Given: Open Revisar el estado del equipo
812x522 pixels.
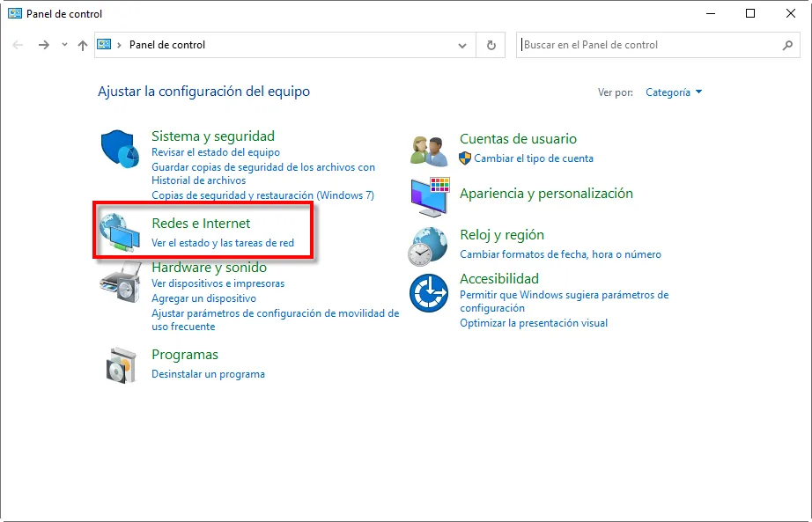Looking at the screenshot, I should click(216, 152).
